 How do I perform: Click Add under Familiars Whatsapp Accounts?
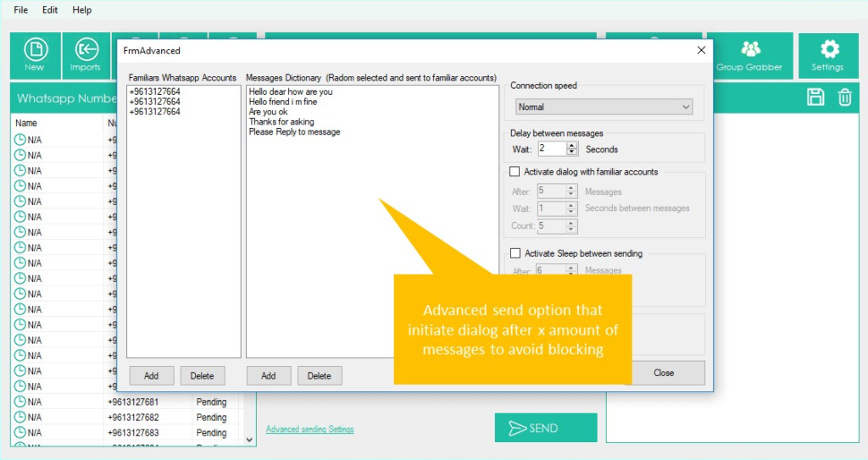coord(151,375)
